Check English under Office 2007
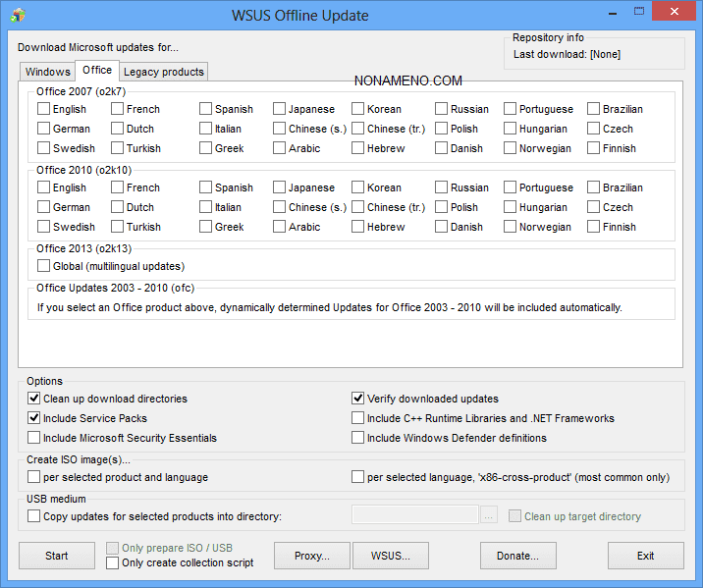Image resolution: width=703 pixels, height=588 pixels. coord(44,109)
